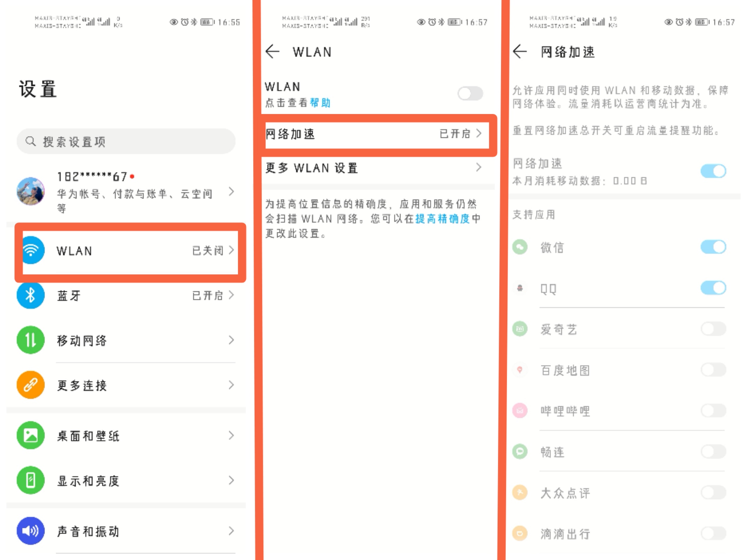The image size is (747, 560).
Task: Enable 畅连 network acceleration
Action: tap(713, 451)
